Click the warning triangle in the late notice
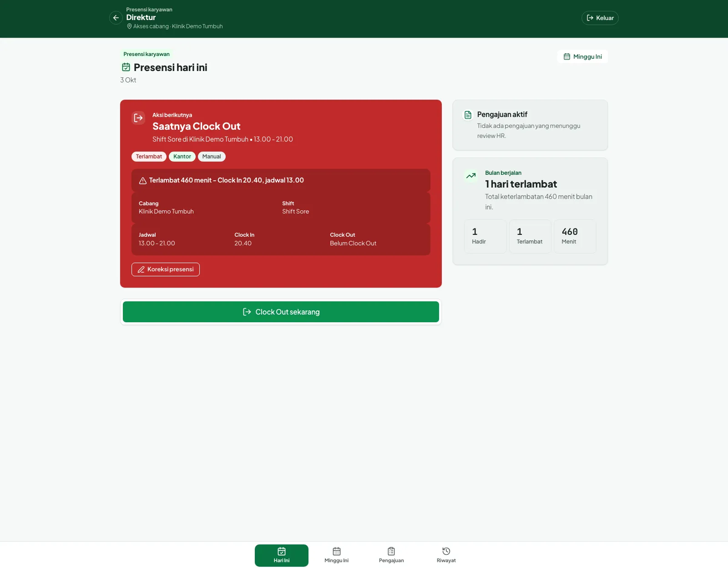728x569 pixels. [x=142, y=181]
